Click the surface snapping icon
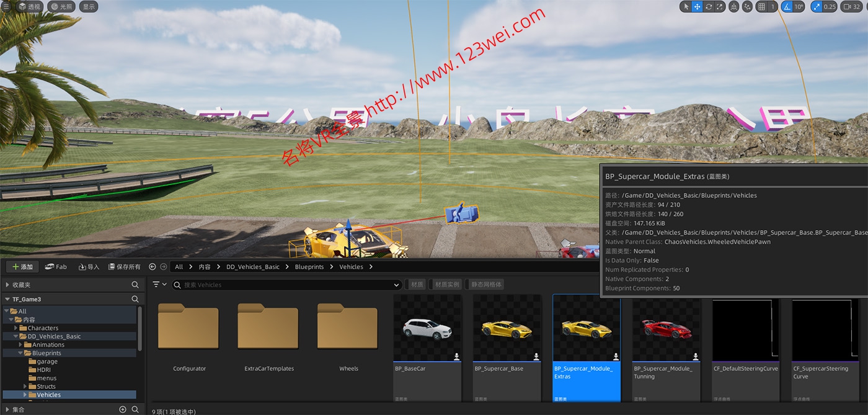The image size is (868, 415). point(747,7)
